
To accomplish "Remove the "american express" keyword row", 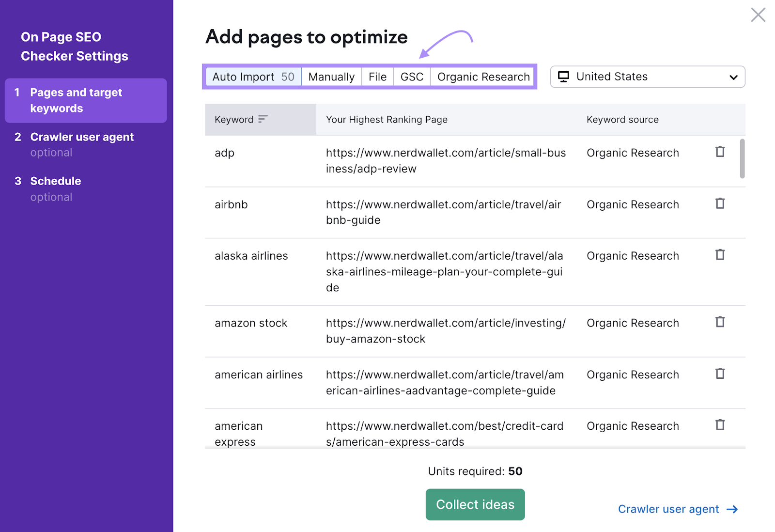I will [x=720, y=424].
